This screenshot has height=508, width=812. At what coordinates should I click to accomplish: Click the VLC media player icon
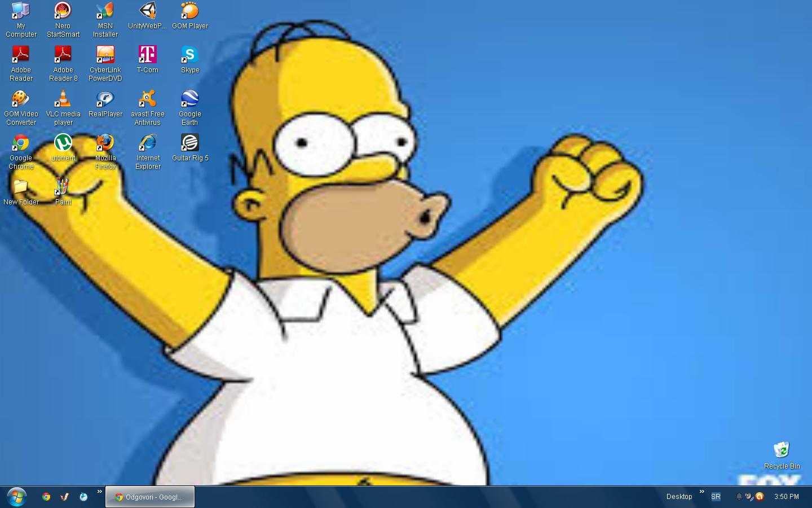pyautogui.click(x=63, y=108)
